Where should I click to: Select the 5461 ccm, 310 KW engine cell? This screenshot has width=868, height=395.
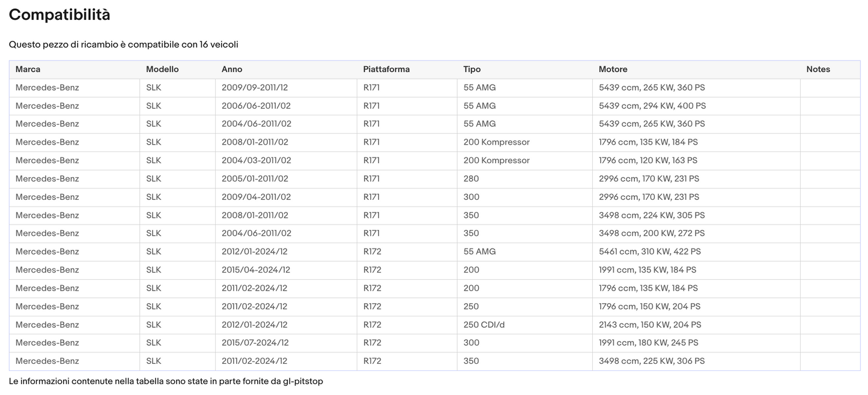pyautogui.click(x=650, y=252)
